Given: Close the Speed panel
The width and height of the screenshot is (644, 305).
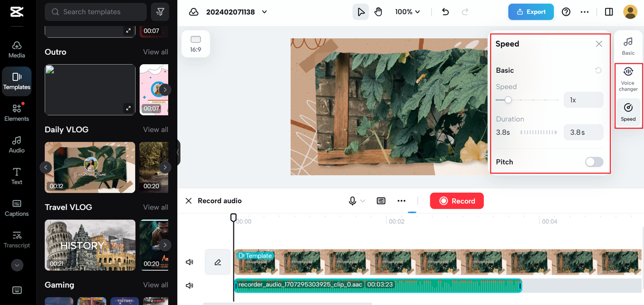Looking at the screenshot, I should (x=599, y=44).
